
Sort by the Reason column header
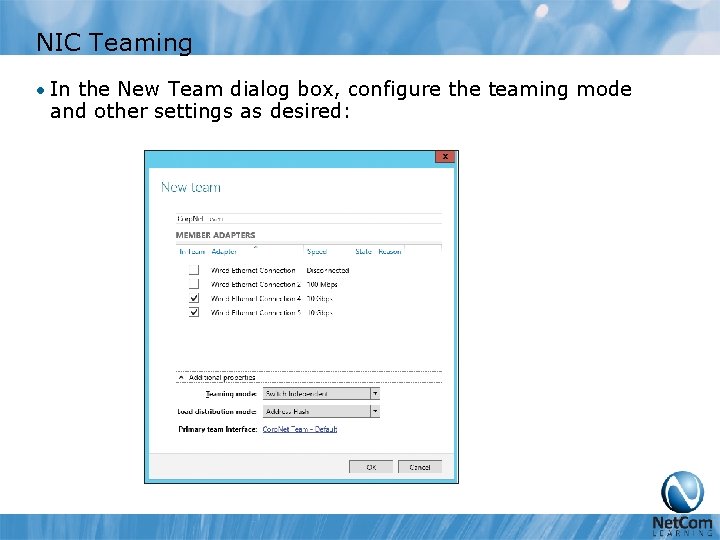tap(390, 252)
